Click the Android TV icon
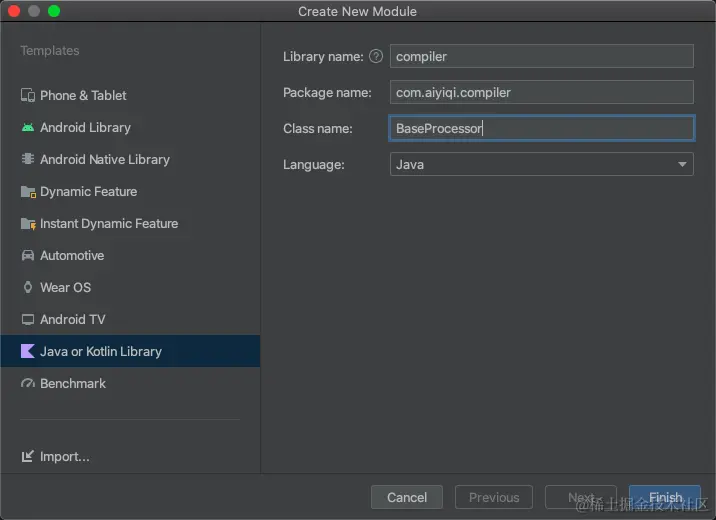The image size is (716, 520). tap(28, 320)
